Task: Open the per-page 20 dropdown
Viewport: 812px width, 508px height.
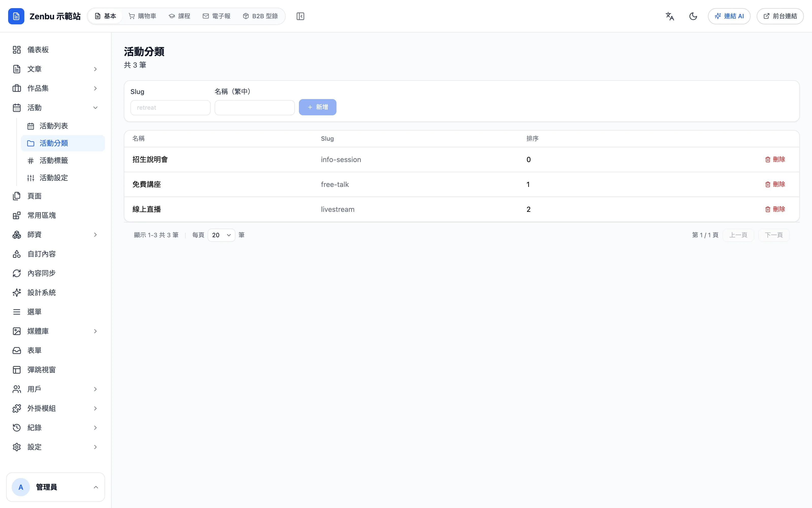Action: point(222,235)
